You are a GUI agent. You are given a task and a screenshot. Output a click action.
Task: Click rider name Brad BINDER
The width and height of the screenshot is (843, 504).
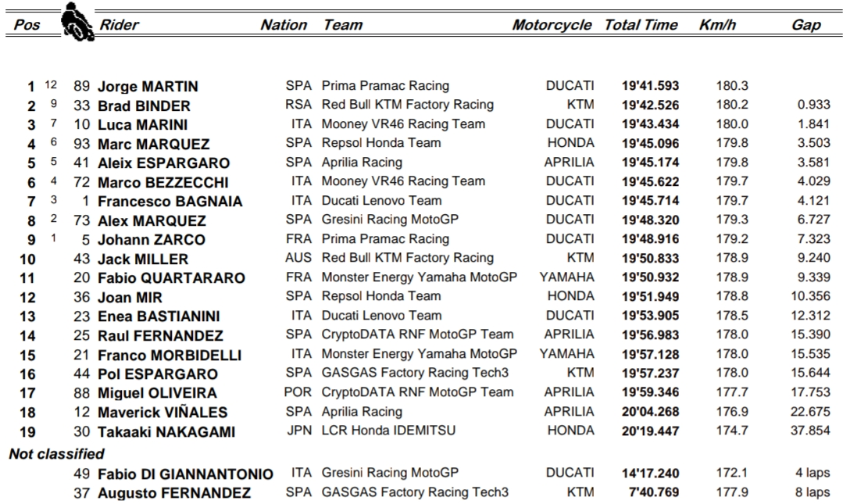coord(144,105)
